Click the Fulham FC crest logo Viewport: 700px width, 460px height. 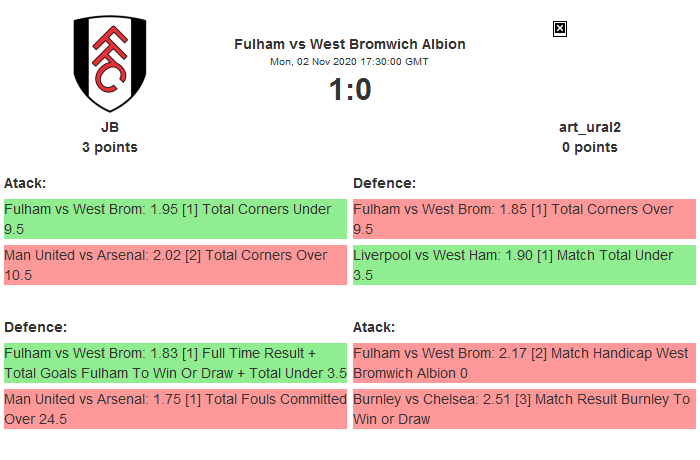coord(110,64)
